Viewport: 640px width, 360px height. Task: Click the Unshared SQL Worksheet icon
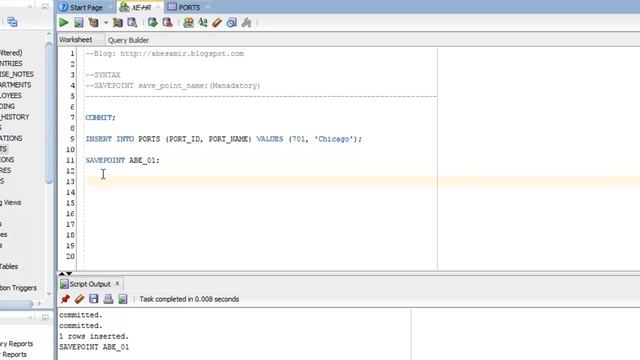point(188,22)
